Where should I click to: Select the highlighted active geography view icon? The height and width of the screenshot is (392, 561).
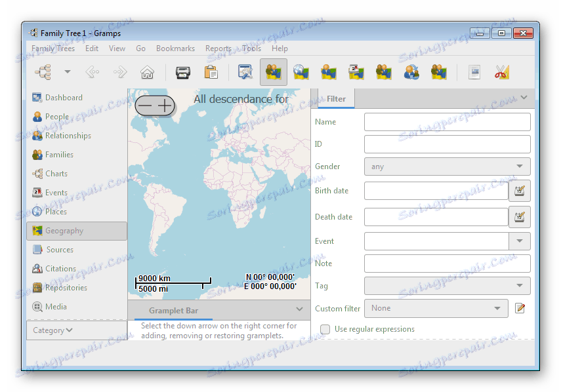[274, 72]
